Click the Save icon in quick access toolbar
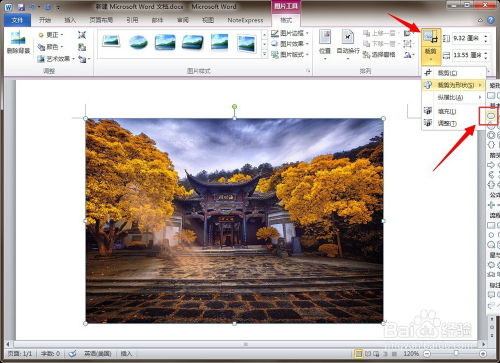 click(x=21, y=7)
